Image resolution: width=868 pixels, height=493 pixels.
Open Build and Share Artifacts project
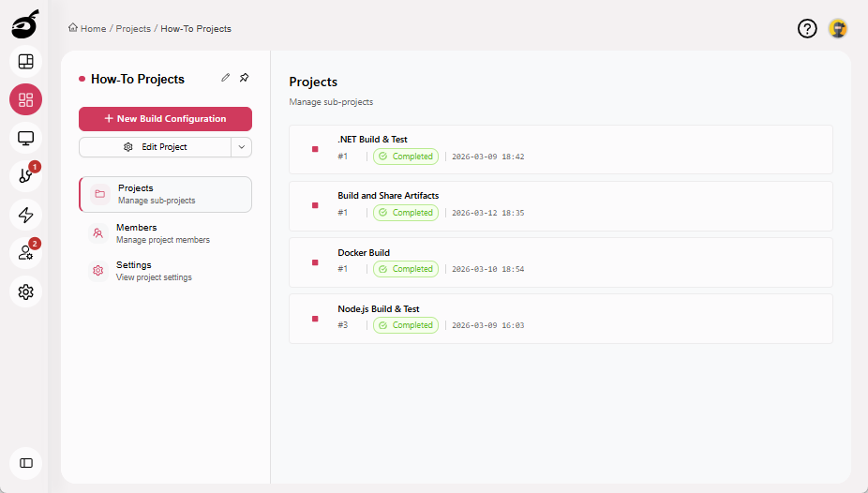(x=561, y=206)
